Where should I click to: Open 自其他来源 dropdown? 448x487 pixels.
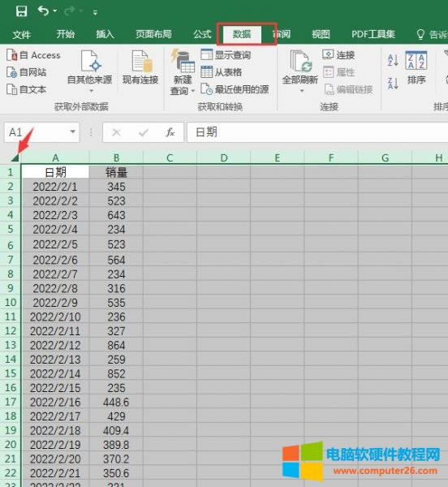90,71
